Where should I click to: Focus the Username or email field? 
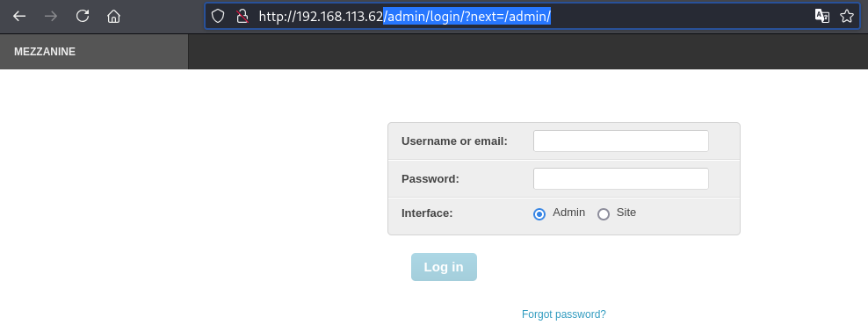click(x=620, y=141)
